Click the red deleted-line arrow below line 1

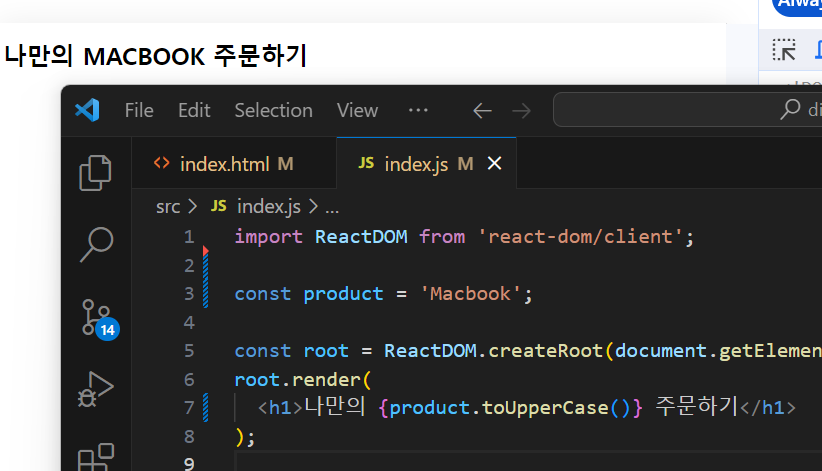click(206, 251)
